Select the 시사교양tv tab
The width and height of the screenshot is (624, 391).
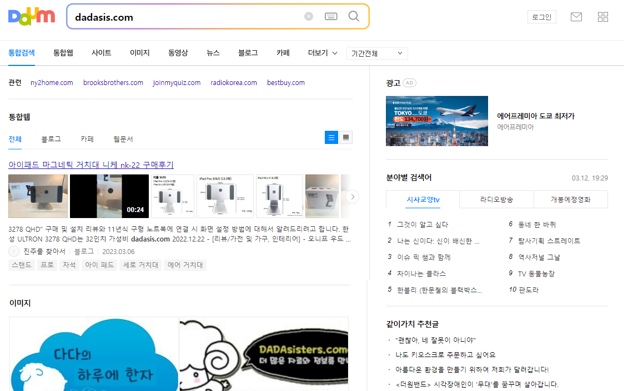(x=423, y=199)
